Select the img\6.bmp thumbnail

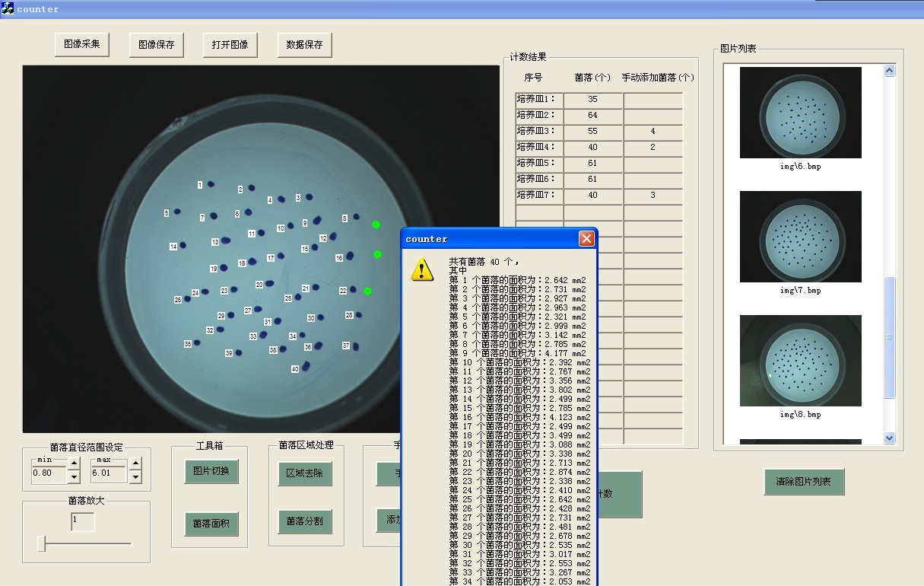tap(800, 113)
